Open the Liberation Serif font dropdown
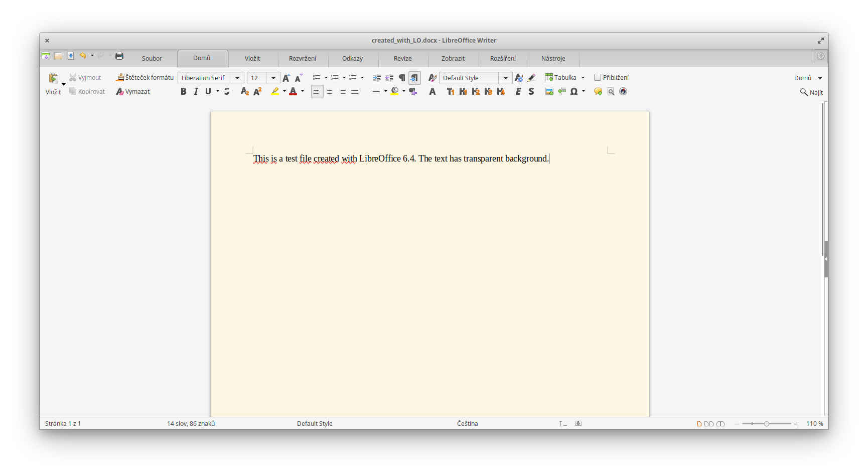Screen dimensions: 868x476 237,78
